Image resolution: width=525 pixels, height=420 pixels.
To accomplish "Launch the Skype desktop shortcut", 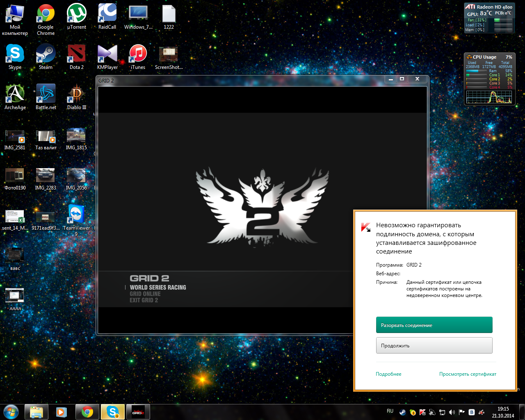I will (15, 57).
